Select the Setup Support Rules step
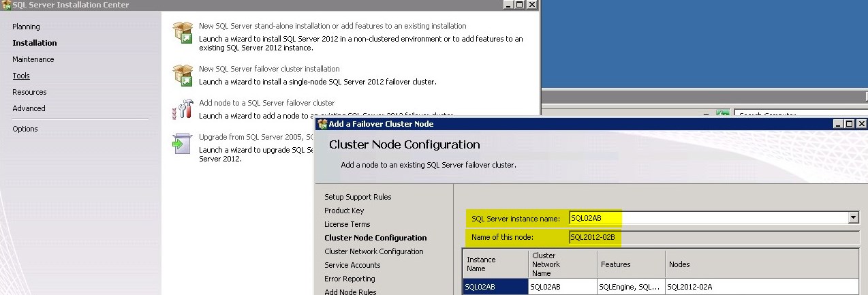The width and height of the screenshot is (868, 295). click(358, 197)
